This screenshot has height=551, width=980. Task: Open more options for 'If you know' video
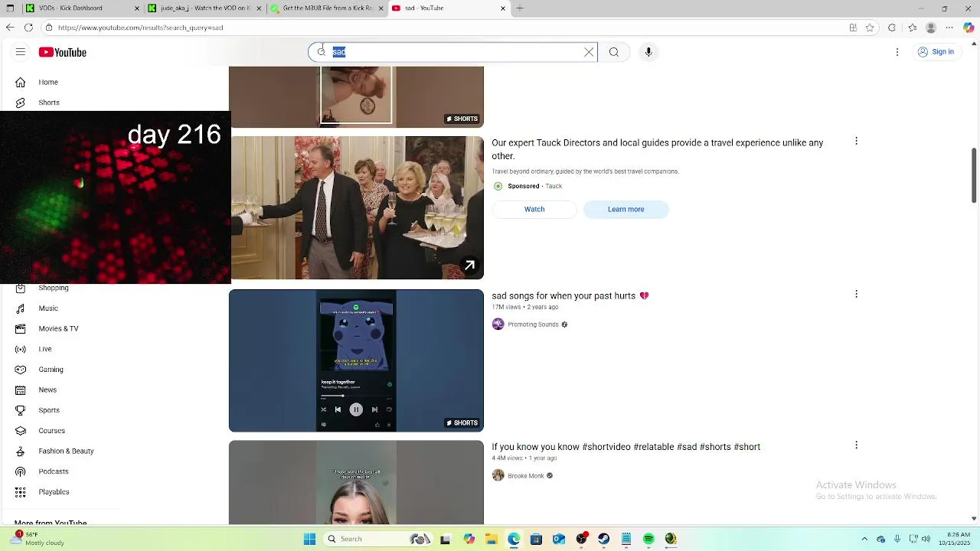[x=856, y=445]
